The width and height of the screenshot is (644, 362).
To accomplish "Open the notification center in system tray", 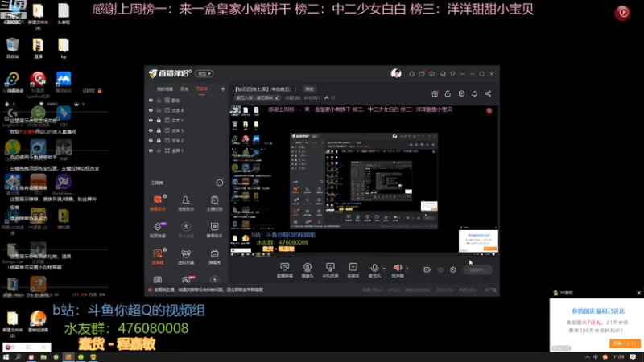I will [x=634, y=357].
